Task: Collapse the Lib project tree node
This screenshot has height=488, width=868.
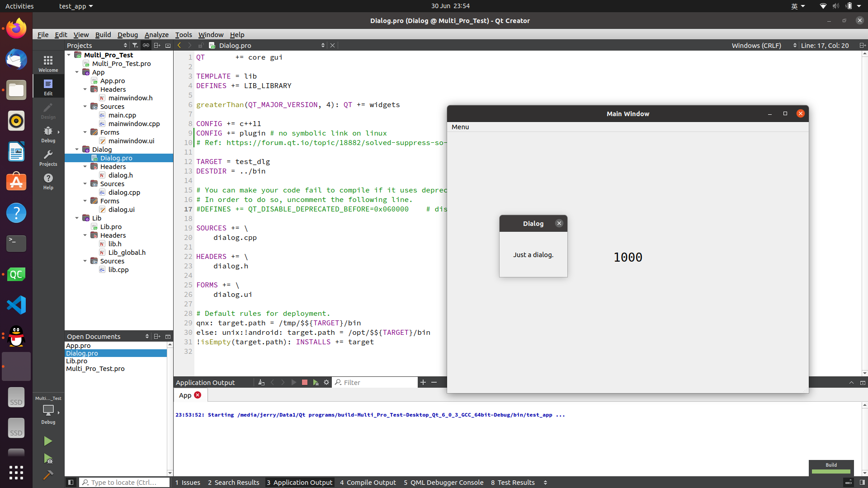Action: [x=77, y=218]
